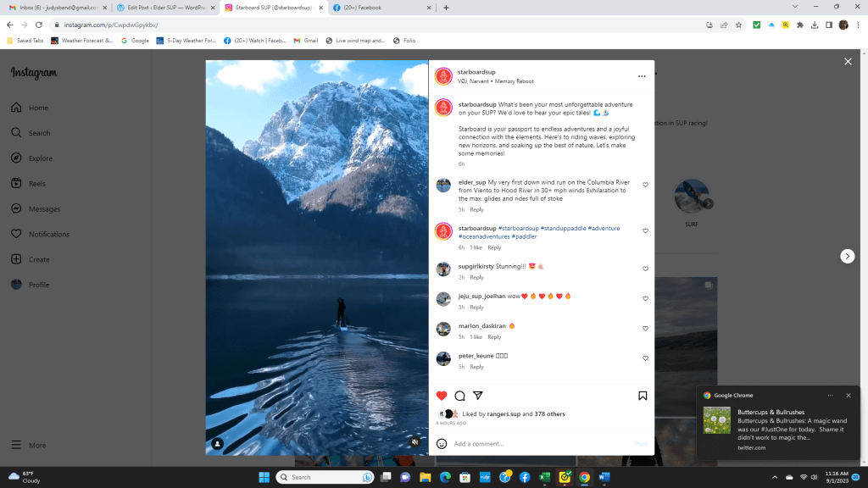Screen dimensions: 868x488
Task: Open the emoji picker in comment box
Action: point(442,443)
